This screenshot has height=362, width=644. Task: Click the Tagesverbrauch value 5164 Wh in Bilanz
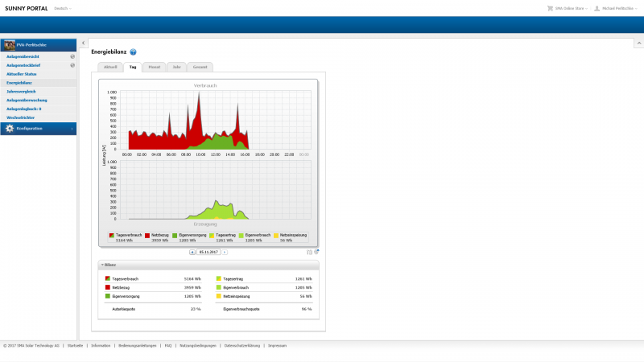coord(192,278)
